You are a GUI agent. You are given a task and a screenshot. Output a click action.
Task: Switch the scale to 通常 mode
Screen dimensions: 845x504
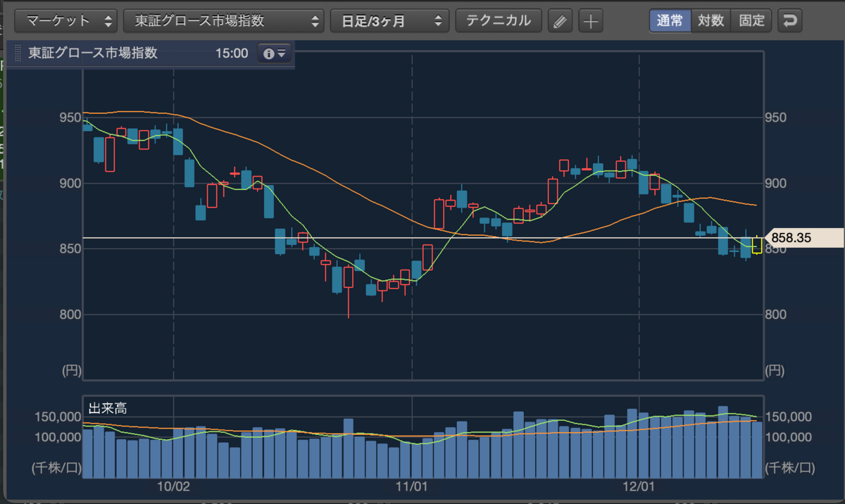click(670, 20)
